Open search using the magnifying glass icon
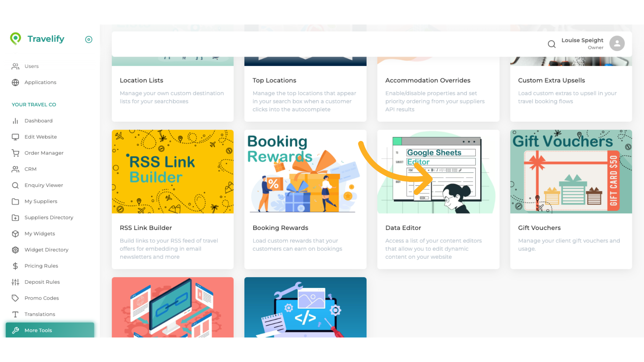 click(x=552, y=44)
